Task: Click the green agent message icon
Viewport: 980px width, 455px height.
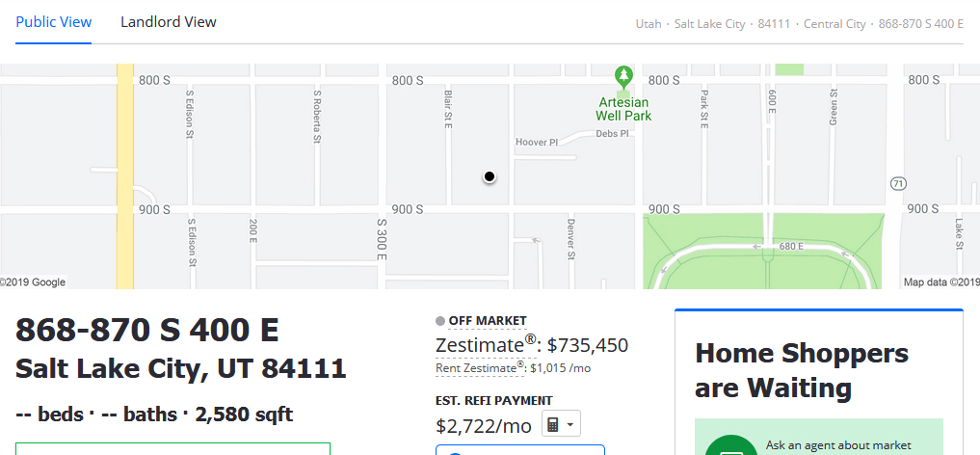Action: click(730, 444)
